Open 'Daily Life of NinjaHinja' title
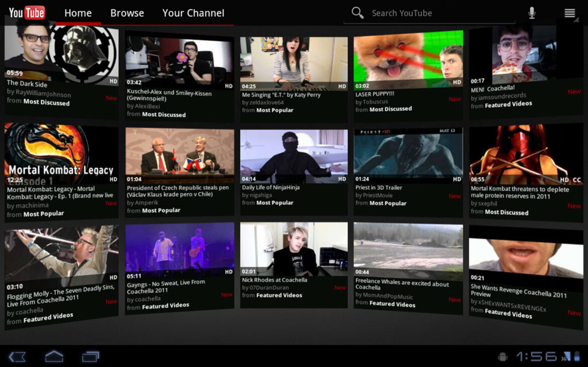588x367 pixels. click(271, 187)
